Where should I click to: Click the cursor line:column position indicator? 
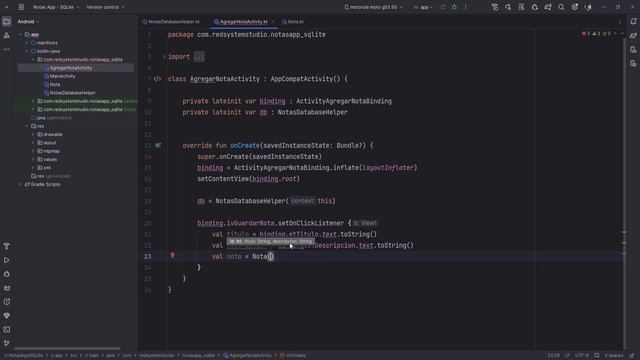click(553, 356)
